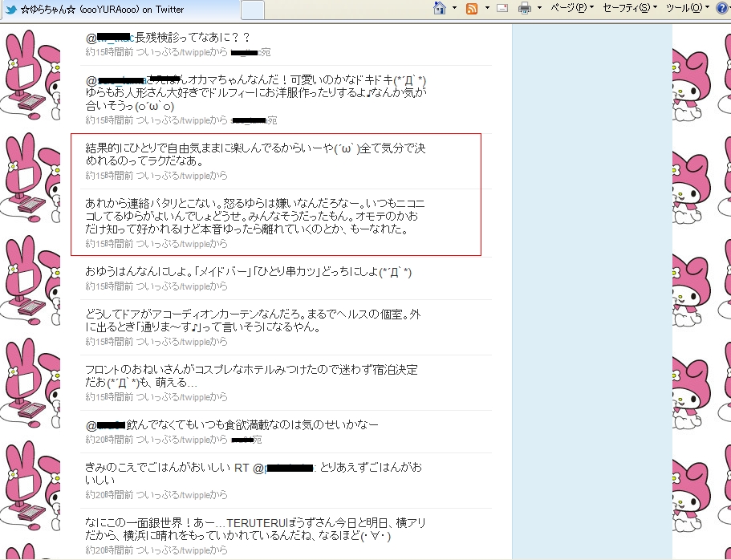The image size is (731, 560).
Task: Open 約15時間前 timestamp under フロントのおねいさん tweet
Action: pos(109,397)
